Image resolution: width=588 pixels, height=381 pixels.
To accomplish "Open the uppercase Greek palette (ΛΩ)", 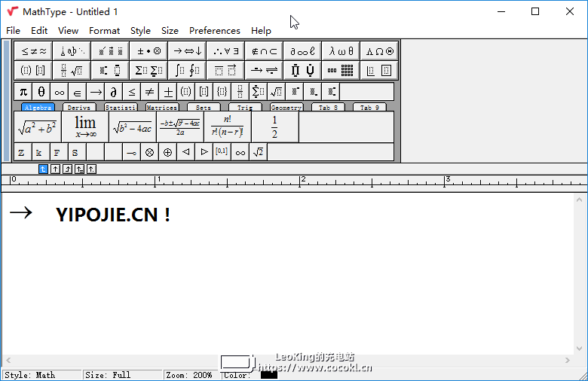I will click(x=379, y=51).
